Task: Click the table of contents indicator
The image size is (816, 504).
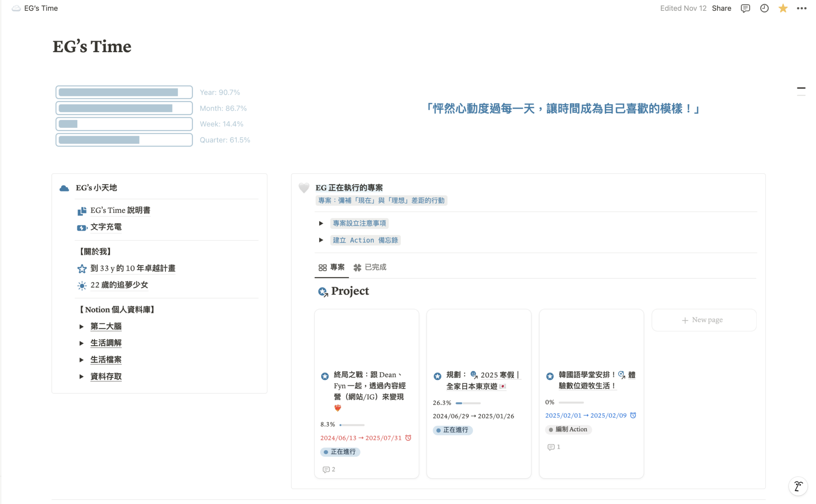Action: (x=801, y=91)
